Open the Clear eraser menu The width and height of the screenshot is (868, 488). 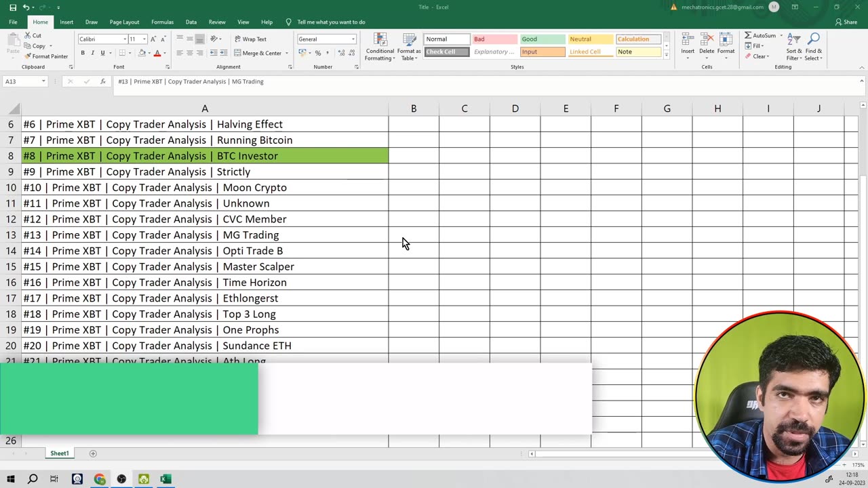click(757, 56)
